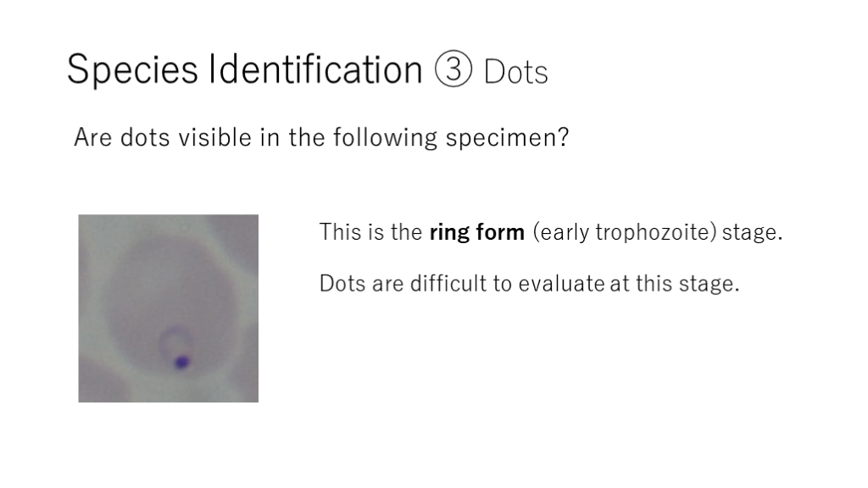Click the word "stage." after trophozoite

point(752,232)
